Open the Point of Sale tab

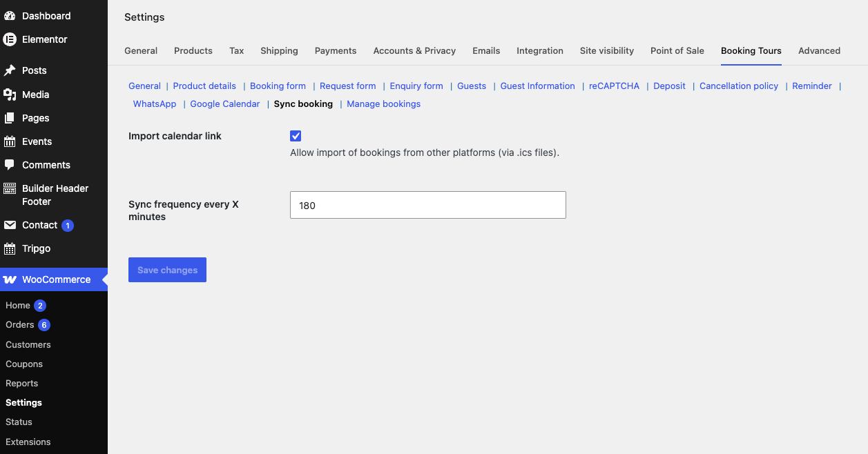point(677,50)
